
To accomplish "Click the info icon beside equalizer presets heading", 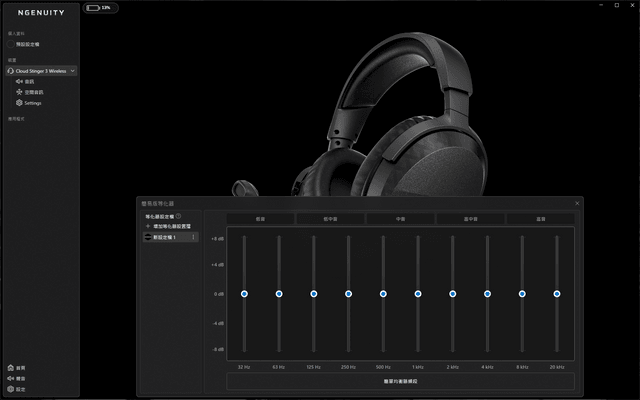I will point(178,216).
